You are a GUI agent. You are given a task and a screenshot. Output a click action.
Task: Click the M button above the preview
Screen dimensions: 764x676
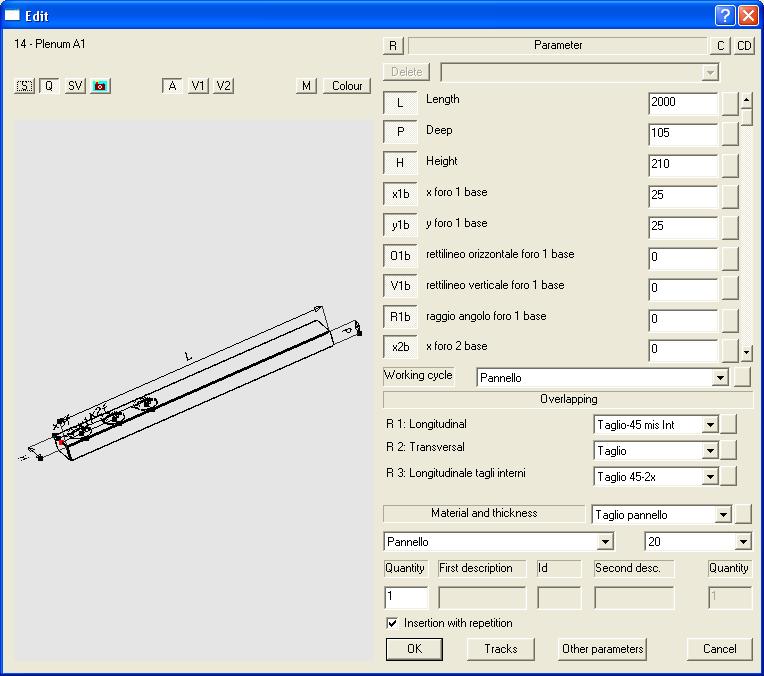(x=307, y=86)
